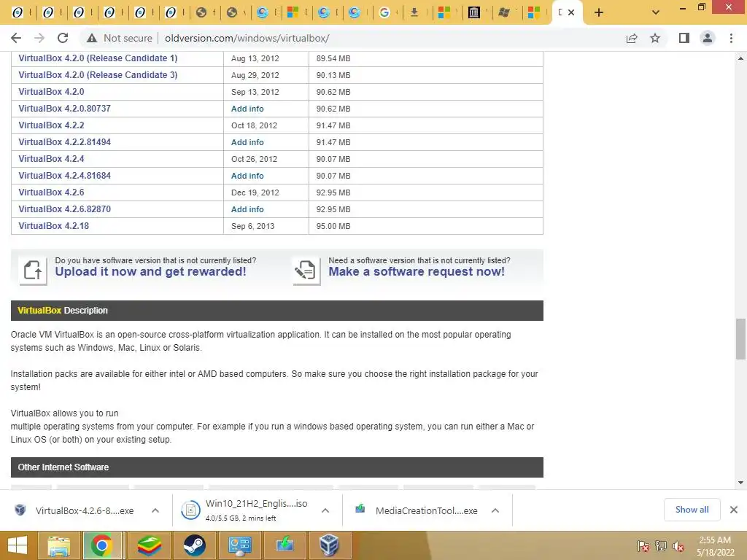Viewport: 747px width, 560px height.
Task: Bookmark this page with the star
Action: 655,38
